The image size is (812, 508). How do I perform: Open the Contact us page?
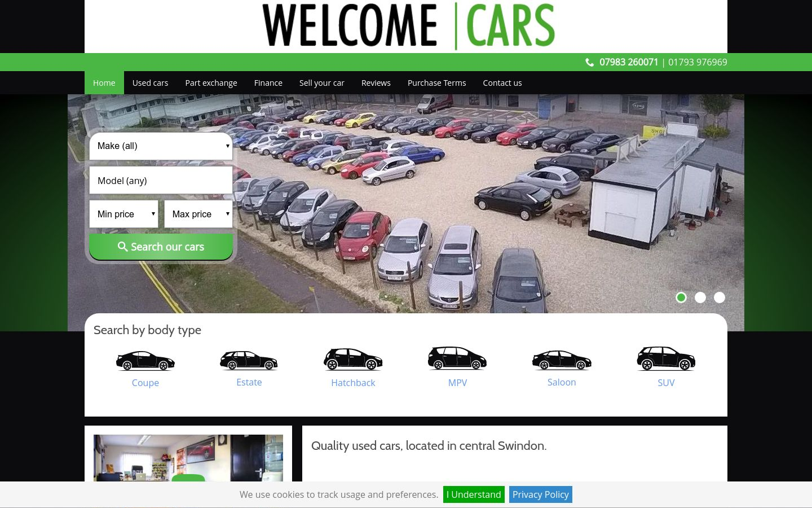pyautogui.click(x=502, y=83)
